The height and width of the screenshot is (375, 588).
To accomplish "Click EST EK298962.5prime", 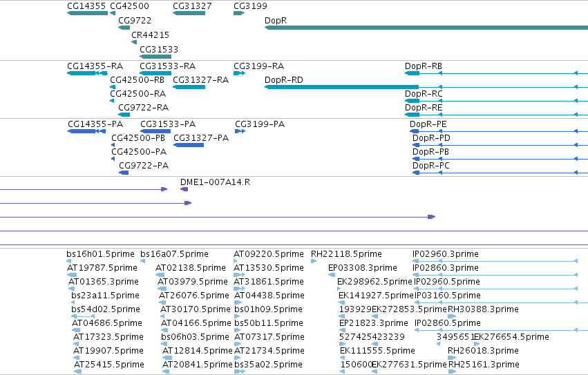I will pos(374,282).
